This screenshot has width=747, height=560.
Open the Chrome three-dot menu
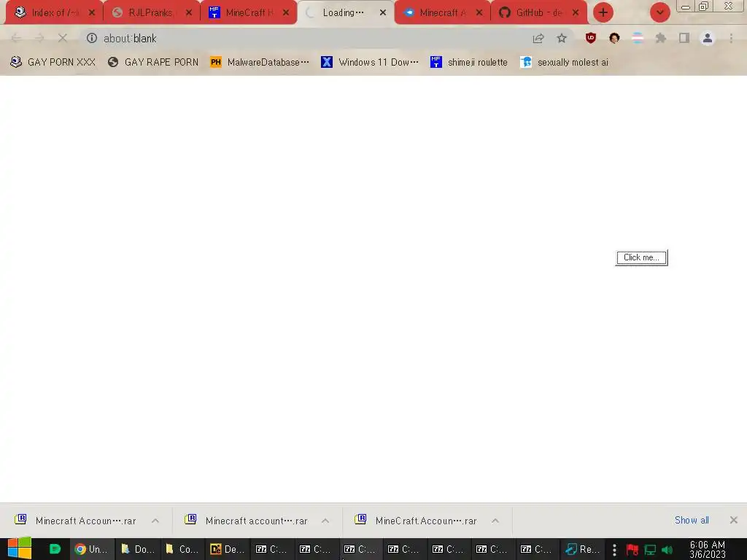pos(731,38)
